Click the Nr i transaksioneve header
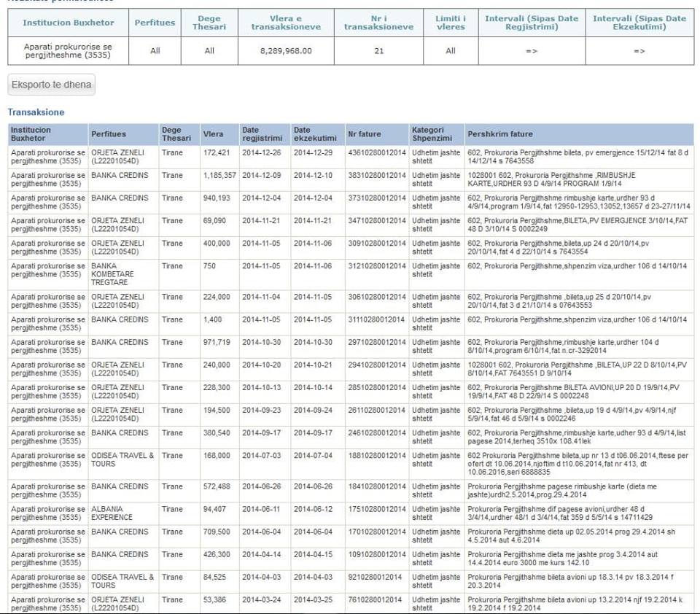 [378, 23]
